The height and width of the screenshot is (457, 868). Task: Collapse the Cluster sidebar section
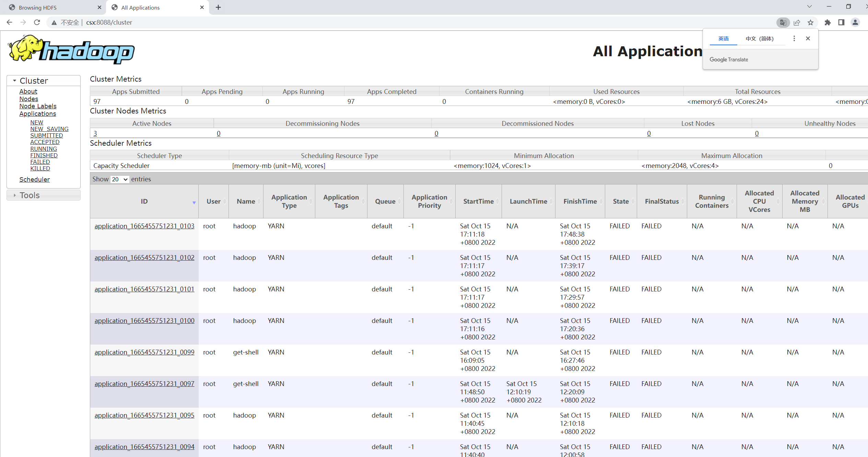[15, 81]
